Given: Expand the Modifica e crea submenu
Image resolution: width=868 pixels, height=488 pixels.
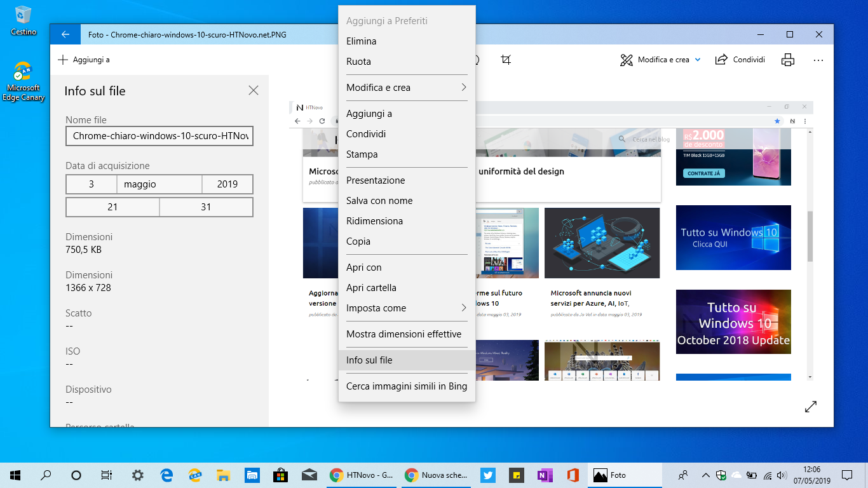Looking at the screenshot, I should click(407, 87).
